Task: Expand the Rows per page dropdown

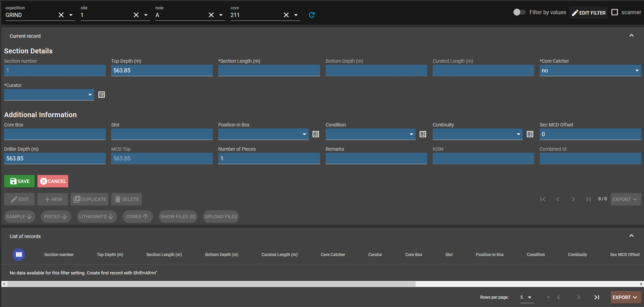Action: point(527,297)
